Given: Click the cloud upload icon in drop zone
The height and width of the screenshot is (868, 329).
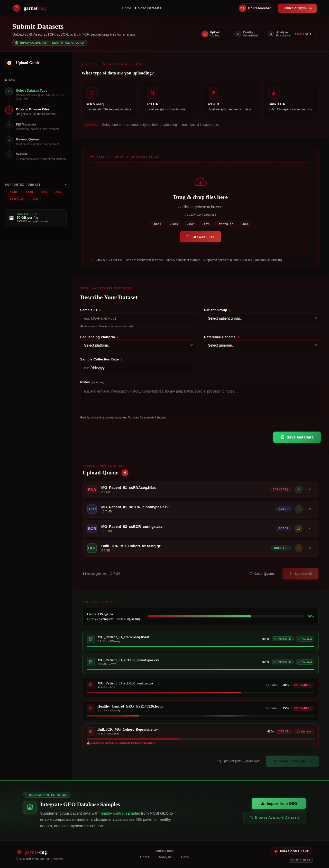Looking at the screenshot, I should click(200, 182).
